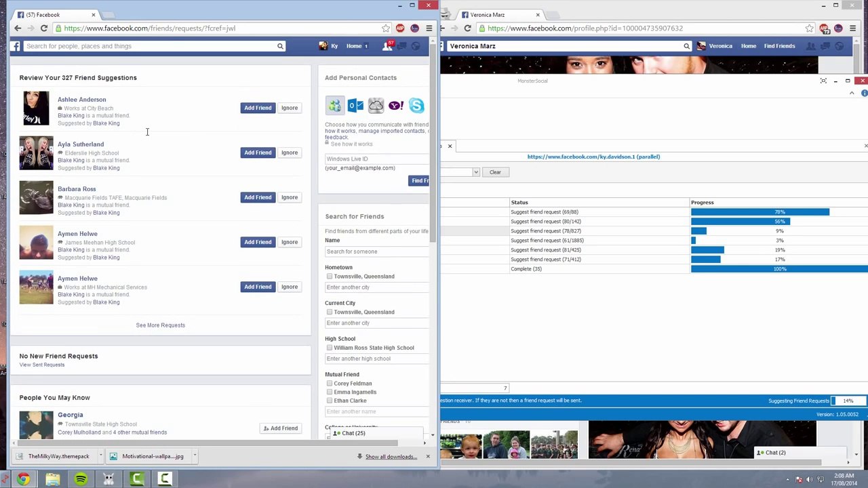This screenshot has width=868, height=488.
Task: Click the search magnifier in left Facebook window
Action: click(x=279, y=46)
